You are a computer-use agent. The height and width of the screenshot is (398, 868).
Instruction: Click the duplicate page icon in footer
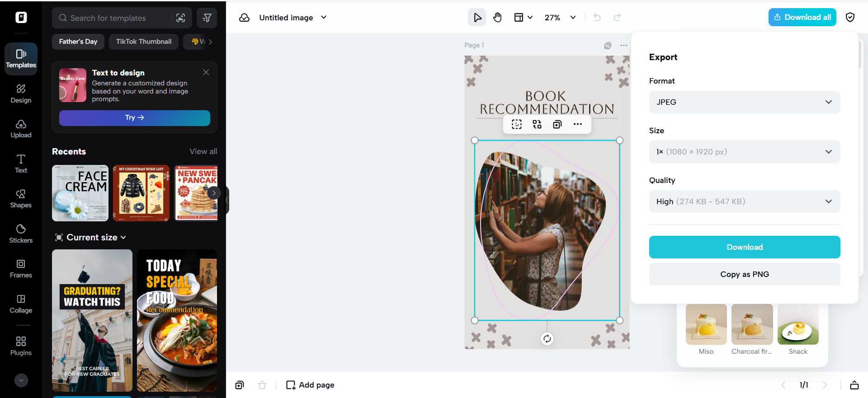[x=240, y=385]
